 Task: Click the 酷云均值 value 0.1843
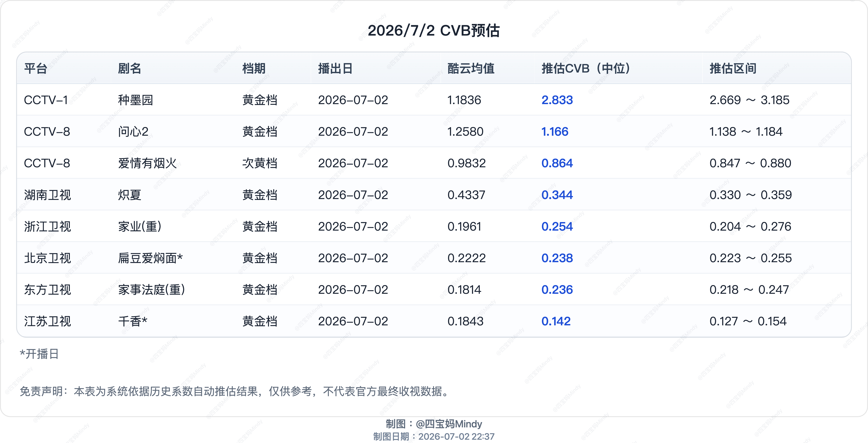[x=465, y=322]
